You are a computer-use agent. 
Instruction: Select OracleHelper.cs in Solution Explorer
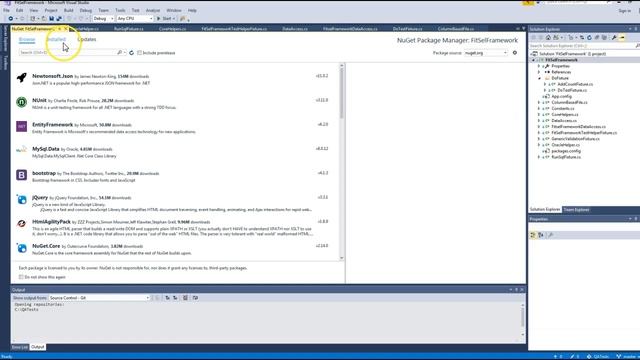[x=565, y=145]
